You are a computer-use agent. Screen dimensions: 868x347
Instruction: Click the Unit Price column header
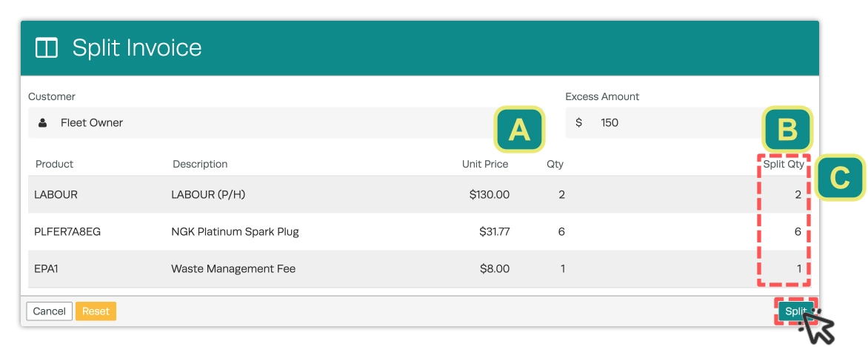click(485, 164)
